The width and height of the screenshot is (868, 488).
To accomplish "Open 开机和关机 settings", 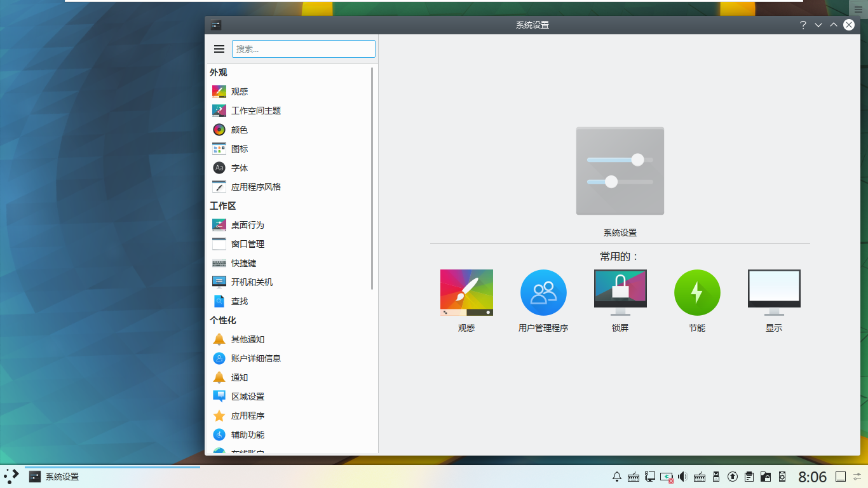I will [x=288, y=282].
